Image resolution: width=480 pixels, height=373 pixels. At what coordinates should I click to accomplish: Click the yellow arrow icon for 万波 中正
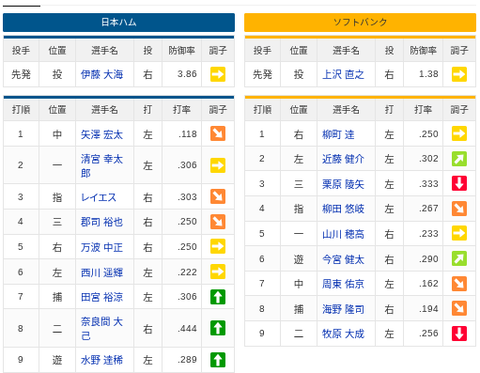218,247
